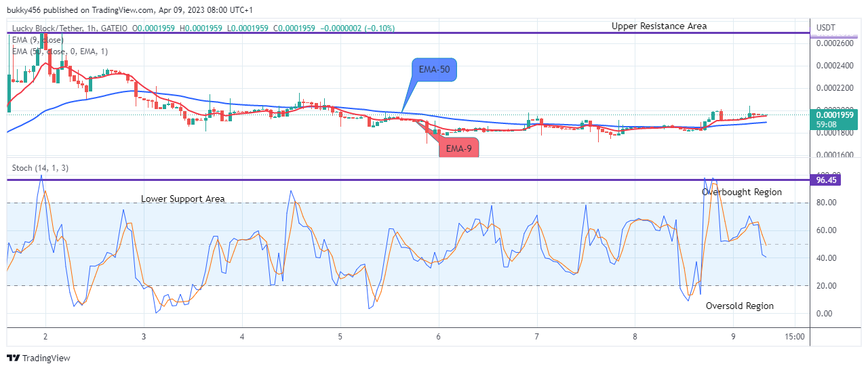Click date 2 on the time axis
868x370 pixels.
pyautogui.click(x=45, y=336)
